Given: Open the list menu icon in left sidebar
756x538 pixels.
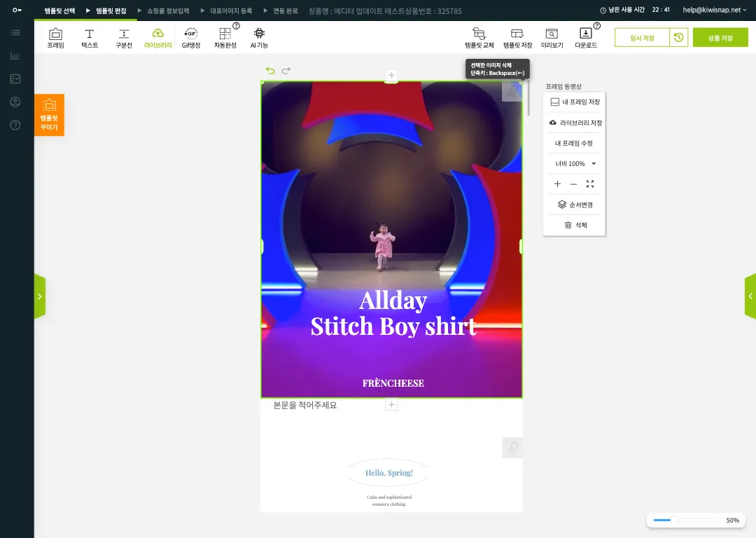Looking at the screenshot, I should coord(15,33).
